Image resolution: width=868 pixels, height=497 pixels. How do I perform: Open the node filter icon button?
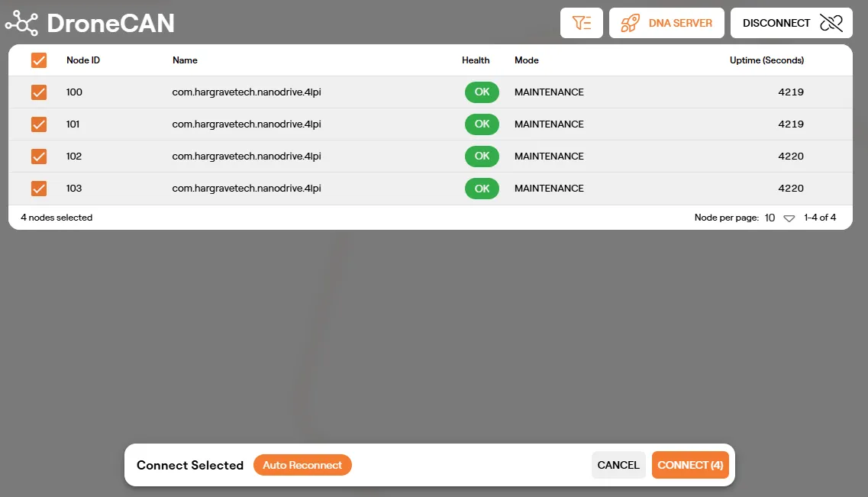581,23
